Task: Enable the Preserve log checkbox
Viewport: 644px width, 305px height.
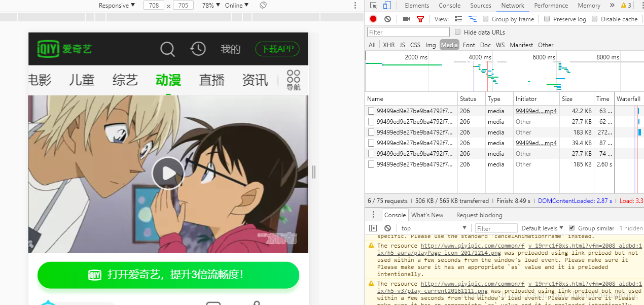Action: pos(546,19)
